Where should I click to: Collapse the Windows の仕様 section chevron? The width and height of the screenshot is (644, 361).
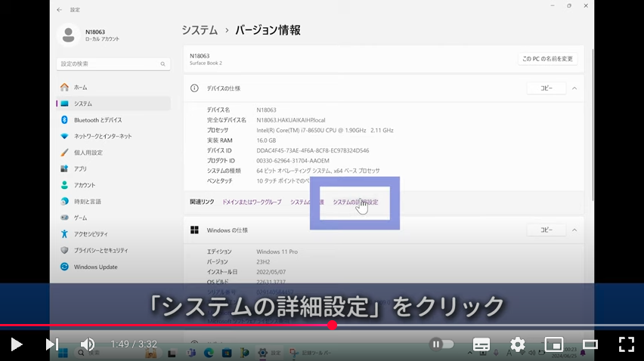[574, 230]
